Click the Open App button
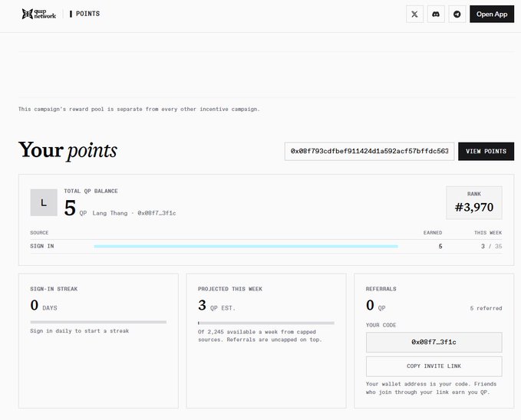Viewport: 521px width, 420px height. [x=492, y=15]
